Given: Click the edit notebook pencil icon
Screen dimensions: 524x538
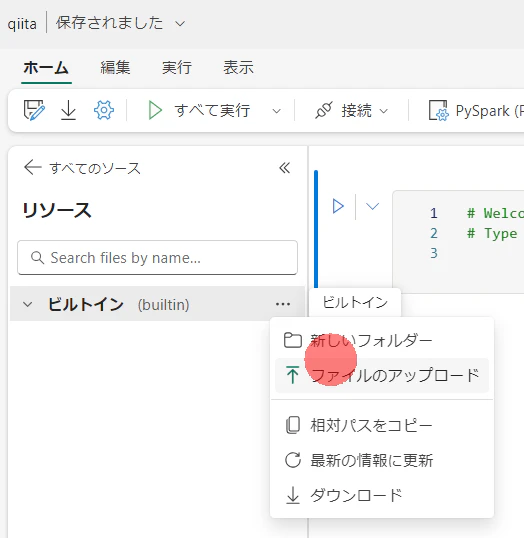Looking at the screenshot, I should 34,110.
